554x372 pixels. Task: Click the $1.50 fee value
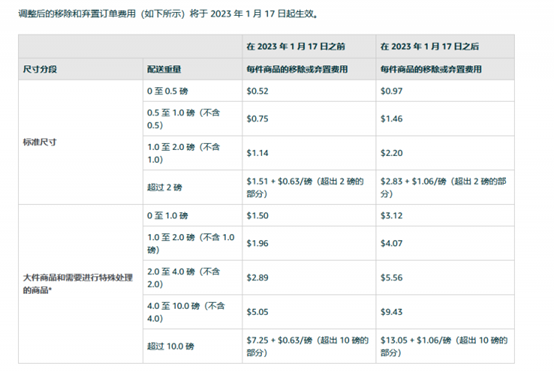[257, 215]
